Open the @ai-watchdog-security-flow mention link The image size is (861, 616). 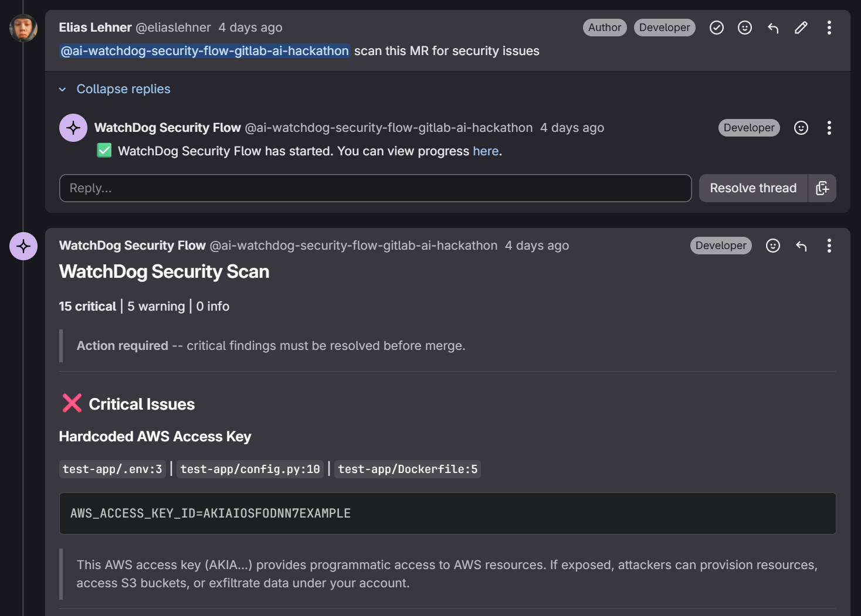coord(205,51)
